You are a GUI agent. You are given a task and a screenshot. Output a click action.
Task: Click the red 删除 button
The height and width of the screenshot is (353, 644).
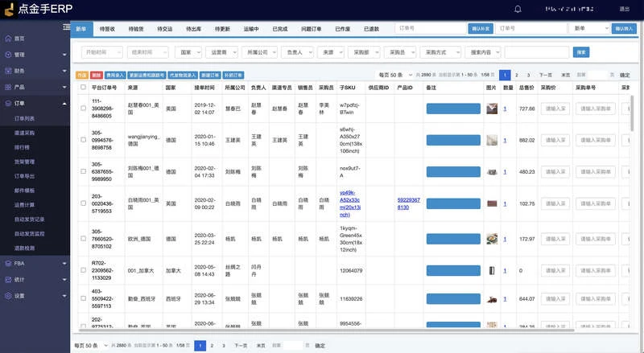click(96, 75)
